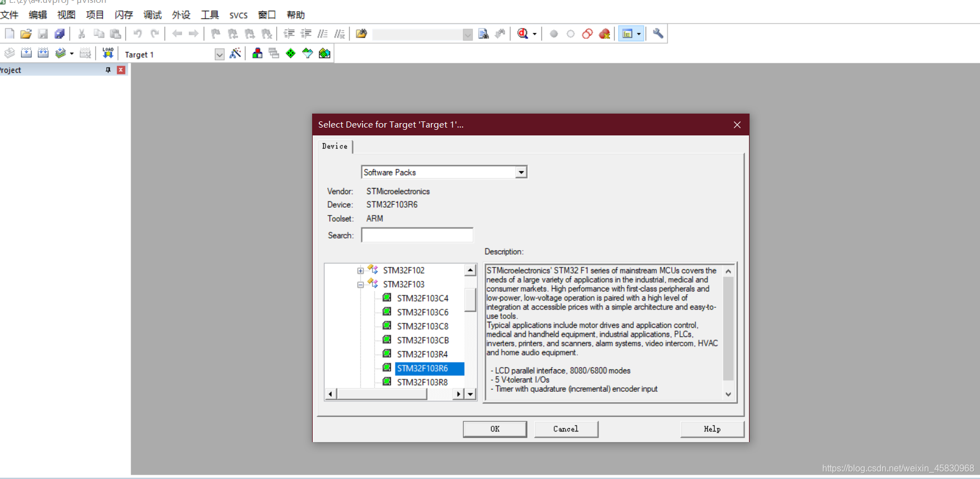This screenshot has width=980, height=479.
Task: Open Target Options with the magic wand icon
Action: point(235,53)
